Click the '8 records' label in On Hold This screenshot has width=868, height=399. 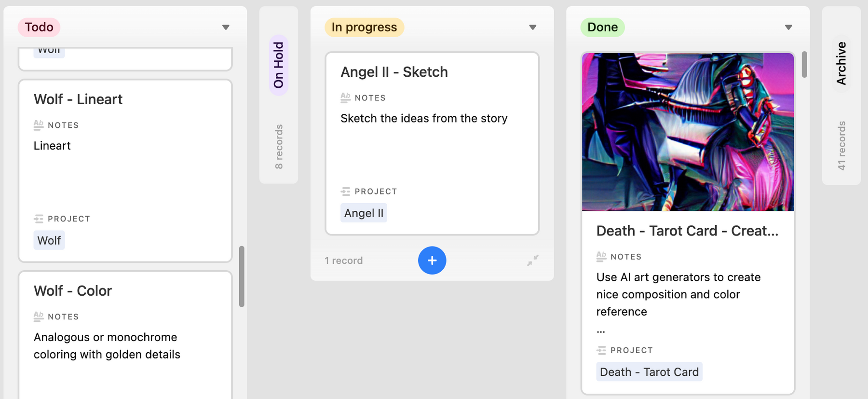279,147
